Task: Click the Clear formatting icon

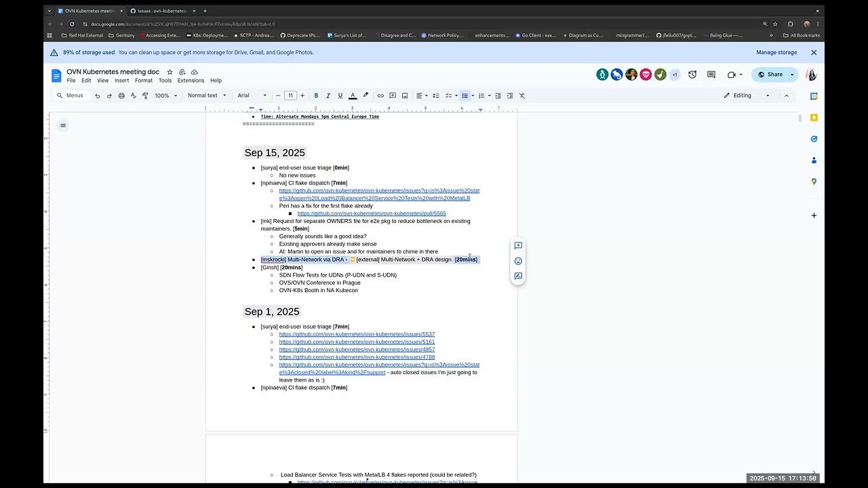Action: [522, 96]
